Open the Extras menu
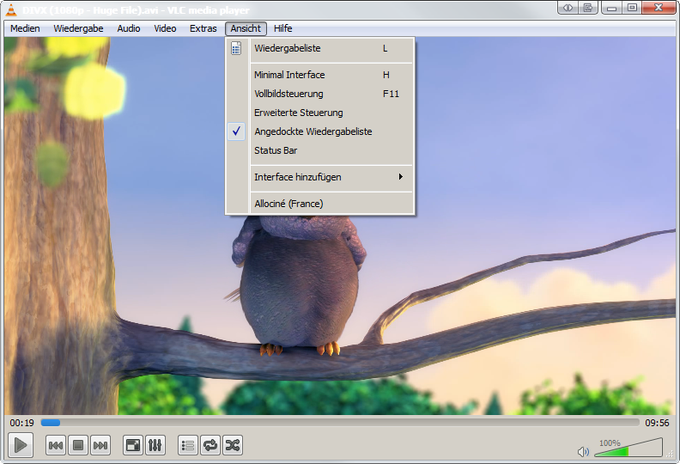The image size is (680, 464). coord(203,29)
